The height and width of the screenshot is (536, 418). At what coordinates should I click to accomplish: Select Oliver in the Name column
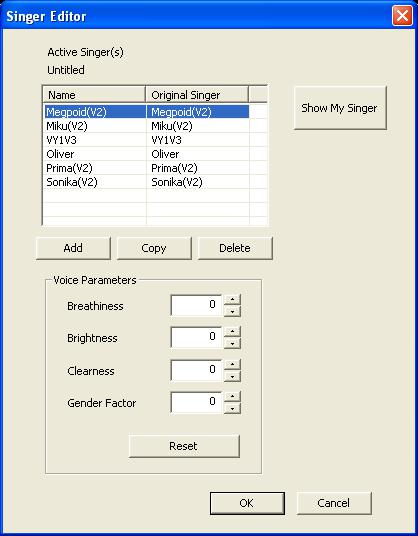[60, 154]
